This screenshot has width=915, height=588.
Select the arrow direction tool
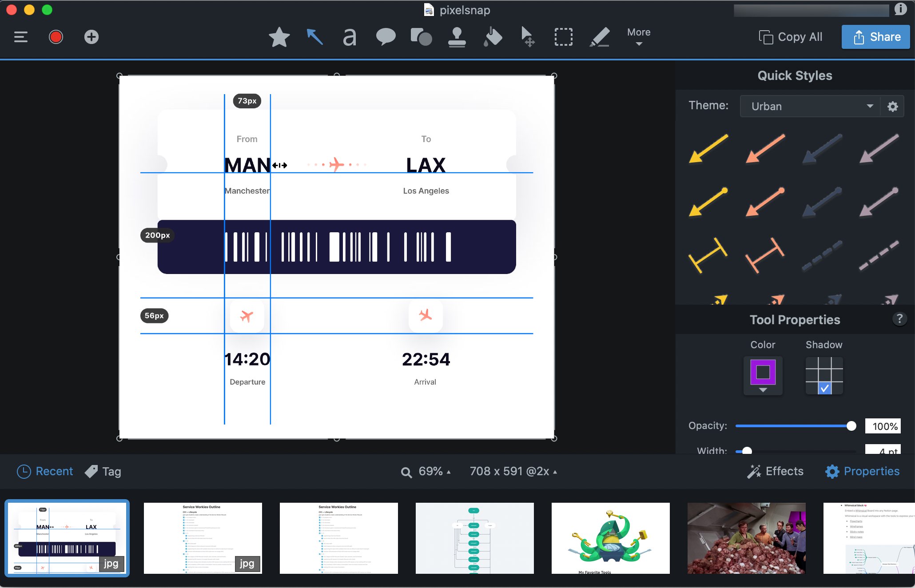coord(315,37)
